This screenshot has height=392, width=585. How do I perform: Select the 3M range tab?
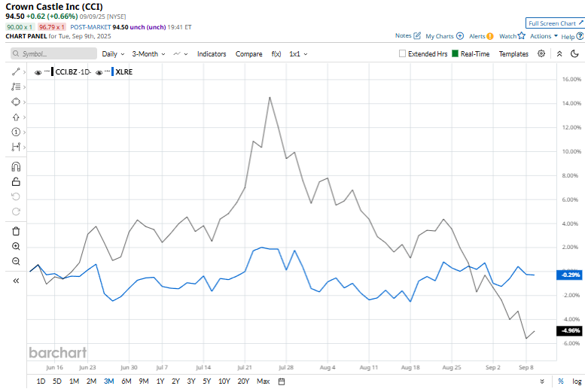pos(108,381)
